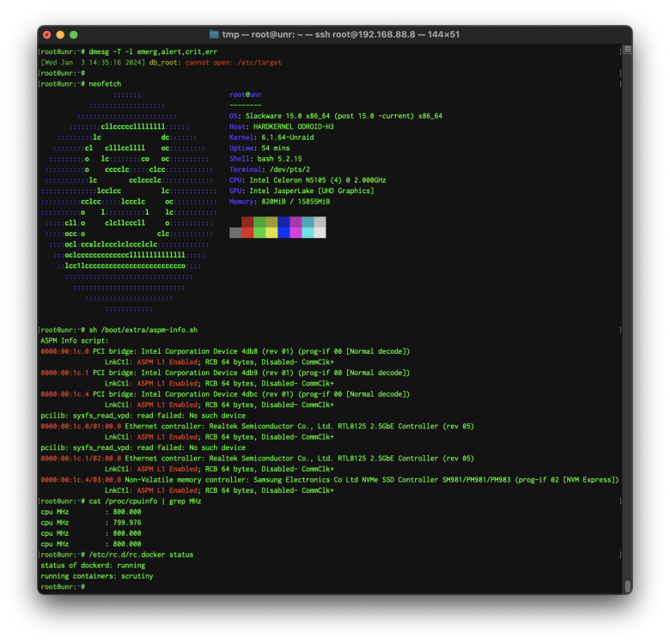
Task: Click the red close window button
Action: coord(47,34)
